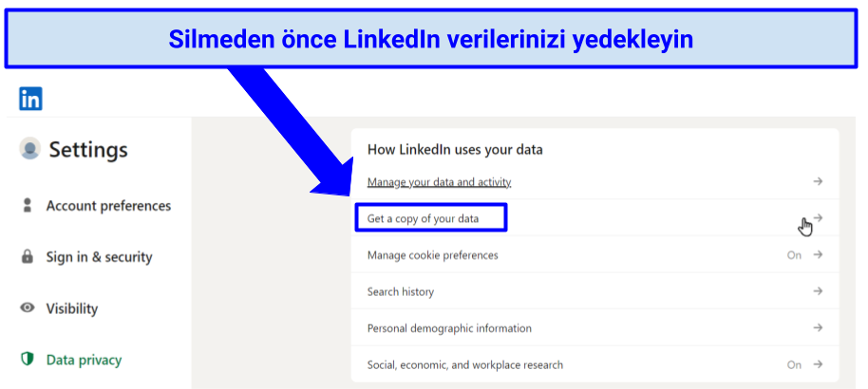Viewport: 868px width, 389px height.
Task: Open the LinkedIn logo home icon
Action: pos(30,99)
